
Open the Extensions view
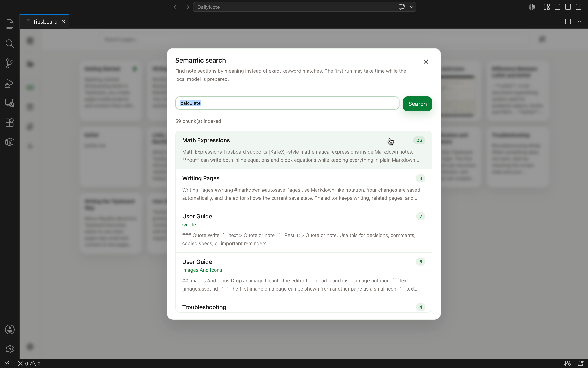coord(9,122)
